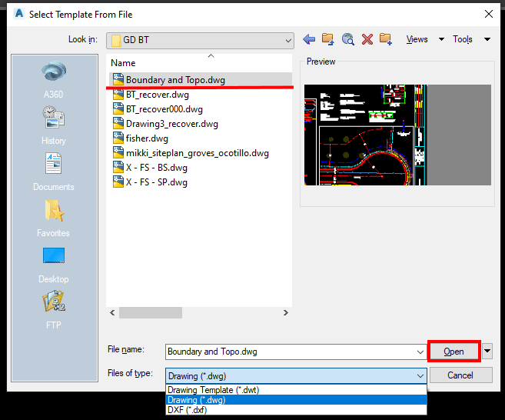Open the Tools menu
Image resolution: width=505 pixels, height=420 pixels.
[x=463, y=39]
